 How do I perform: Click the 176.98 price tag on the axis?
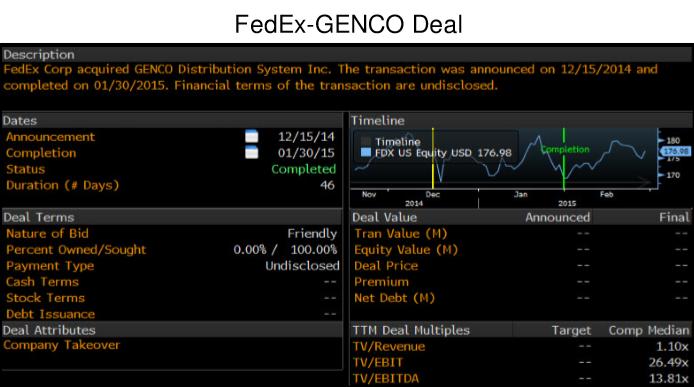[x=675, y=151]
